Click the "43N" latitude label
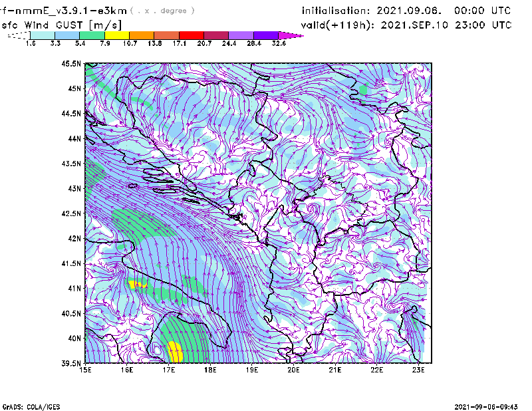The width and height of the screenshot is (532, 411). pos(74,188)
